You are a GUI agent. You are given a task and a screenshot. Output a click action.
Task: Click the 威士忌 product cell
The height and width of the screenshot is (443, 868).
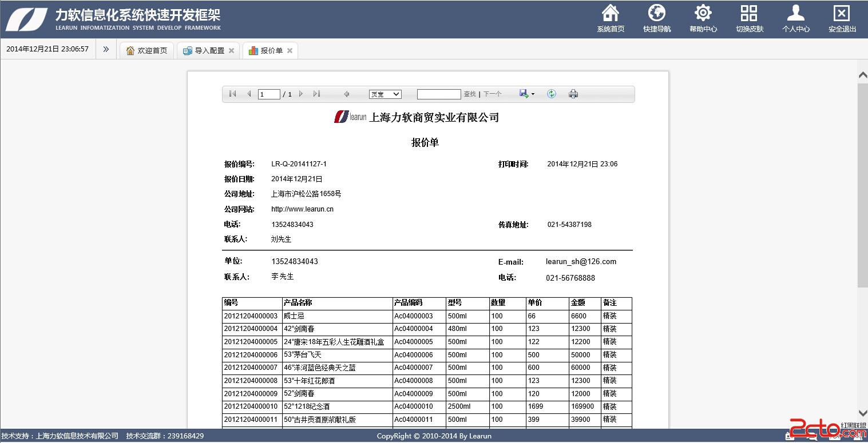pyautogui.click(x=337, y=316)
